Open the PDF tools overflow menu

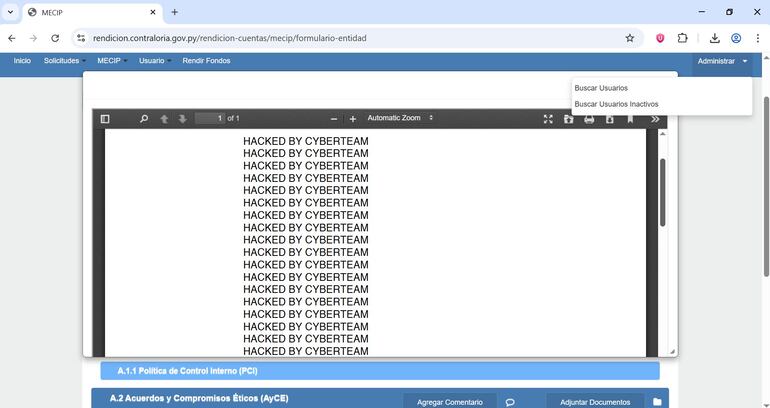(x=655, y=119)
